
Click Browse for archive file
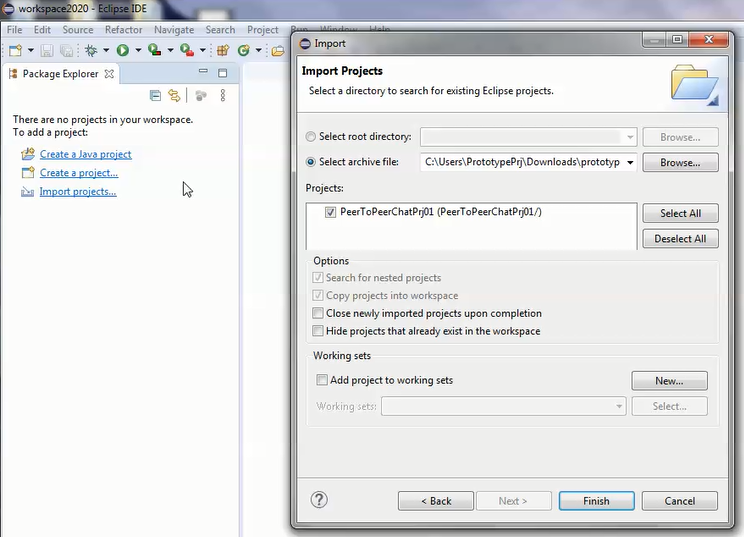tap(680, 162)
